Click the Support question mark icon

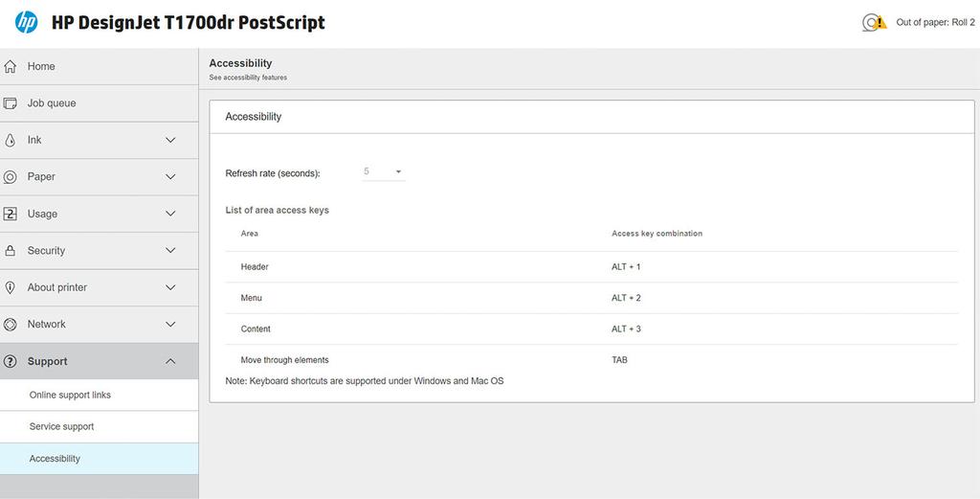10,361
